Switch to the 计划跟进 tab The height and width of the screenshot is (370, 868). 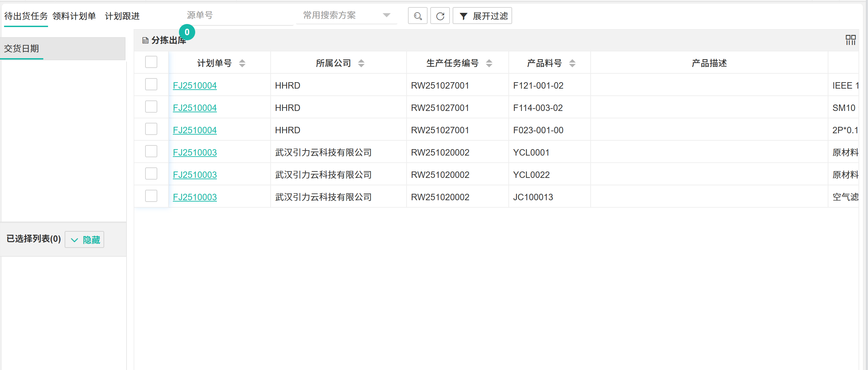(122, 16)
